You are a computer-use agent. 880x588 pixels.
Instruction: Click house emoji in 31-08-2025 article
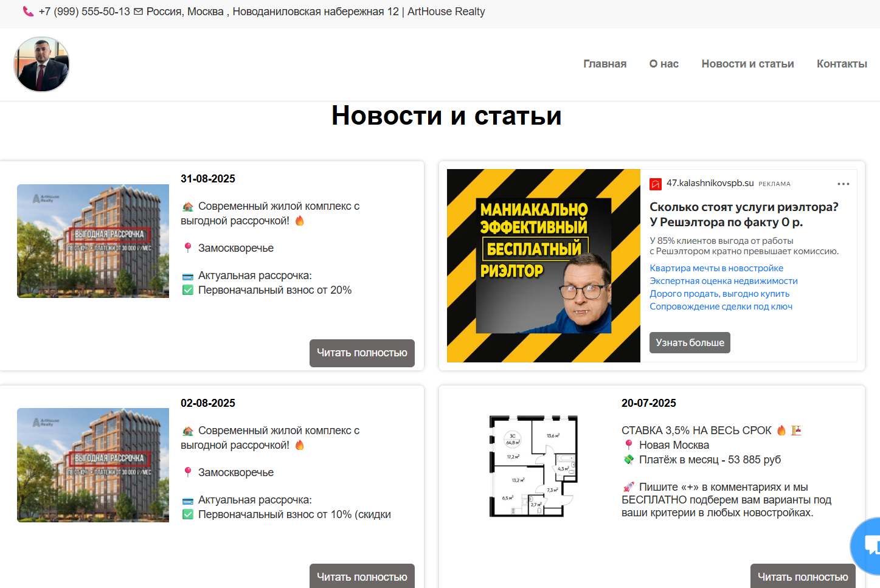tap(188, 207)
